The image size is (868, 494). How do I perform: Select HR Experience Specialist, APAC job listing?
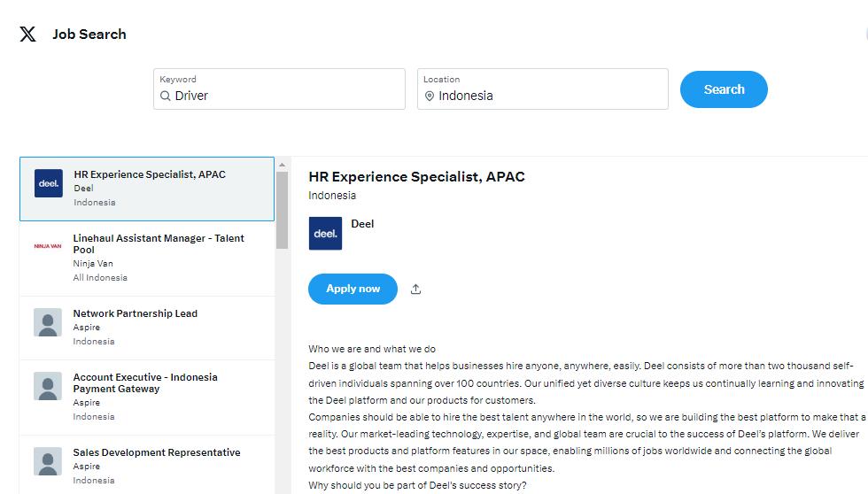[147, 189]
